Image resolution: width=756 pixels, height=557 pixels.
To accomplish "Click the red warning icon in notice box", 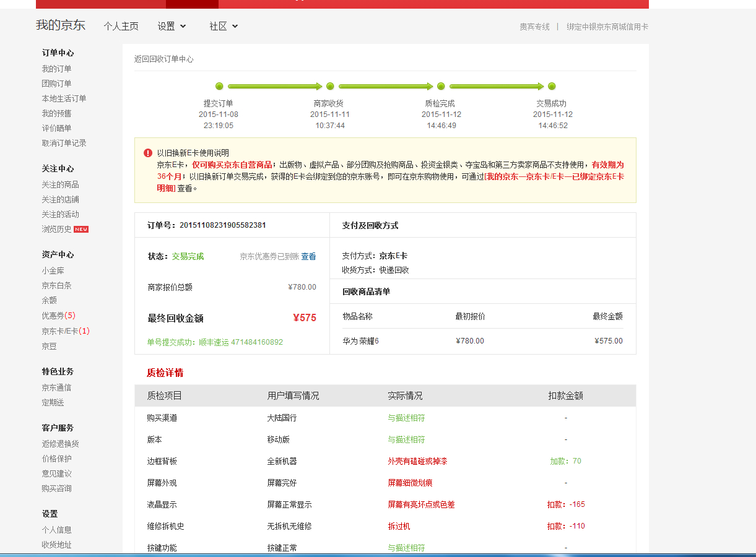I will coord(148,153).
